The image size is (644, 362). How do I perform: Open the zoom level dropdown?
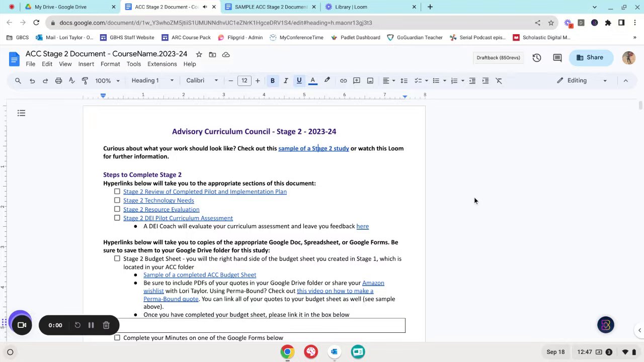click(x=107, y=80)
